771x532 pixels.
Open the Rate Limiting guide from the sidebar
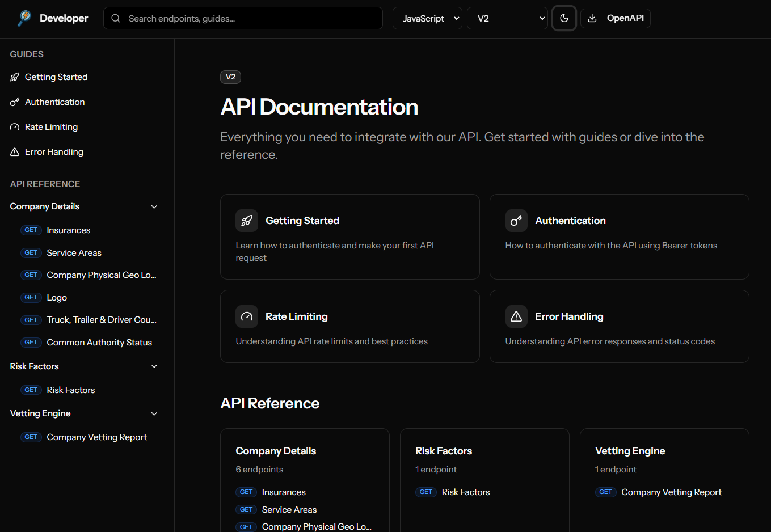click(x=51, y=126)
